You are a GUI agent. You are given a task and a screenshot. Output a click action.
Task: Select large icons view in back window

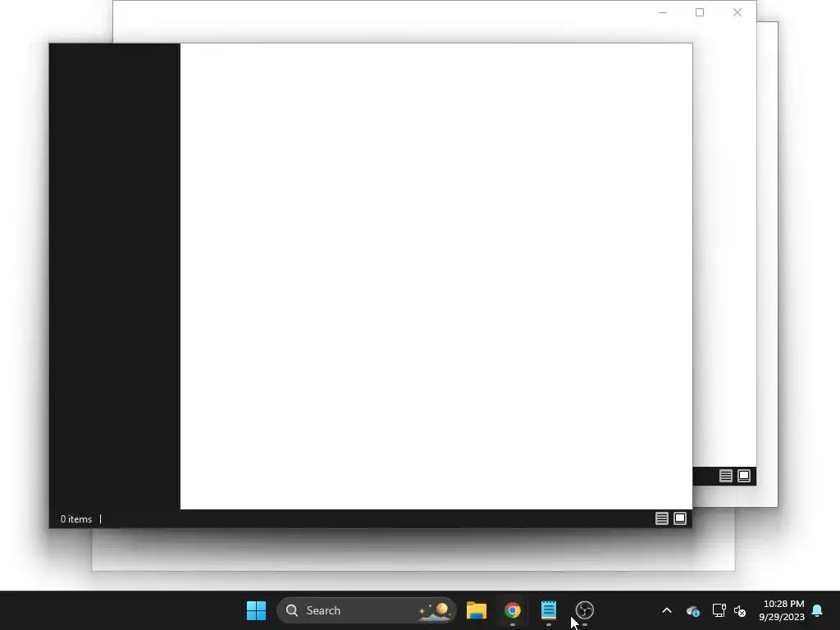point(744,476)
